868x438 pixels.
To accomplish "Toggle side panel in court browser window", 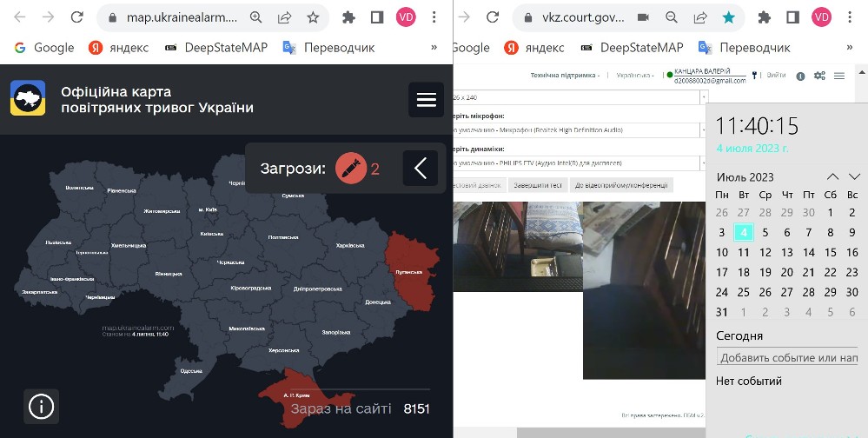I will (792, 17).
